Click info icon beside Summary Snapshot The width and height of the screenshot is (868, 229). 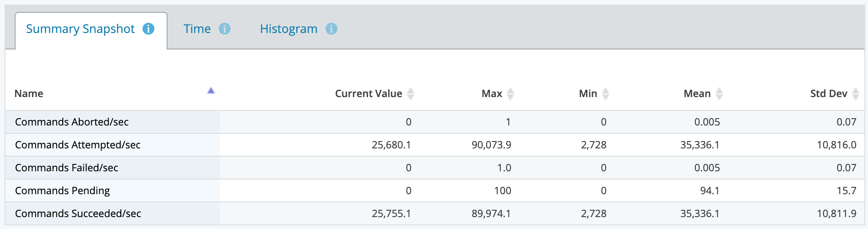click(148, 29)
